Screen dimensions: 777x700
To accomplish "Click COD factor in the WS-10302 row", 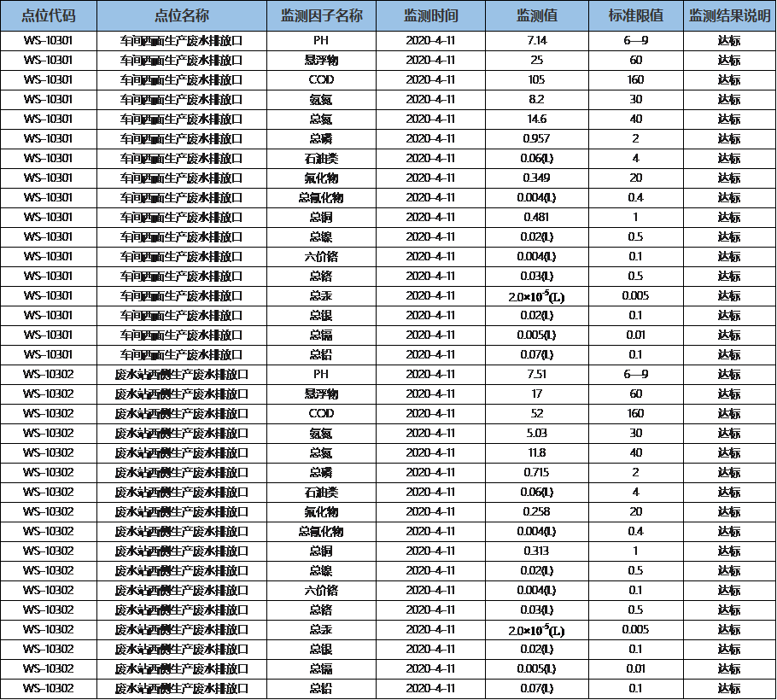I will coord(321,414).
